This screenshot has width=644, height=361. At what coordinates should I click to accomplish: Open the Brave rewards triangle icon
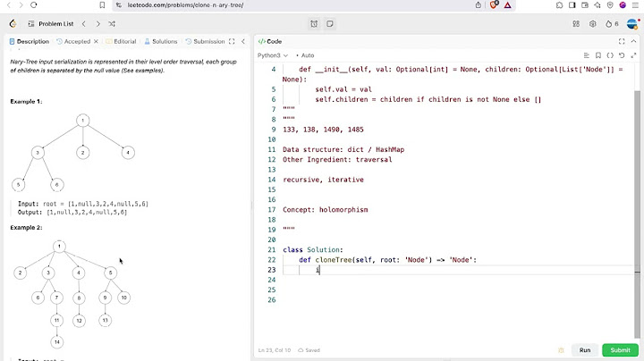tap(508, 5)
